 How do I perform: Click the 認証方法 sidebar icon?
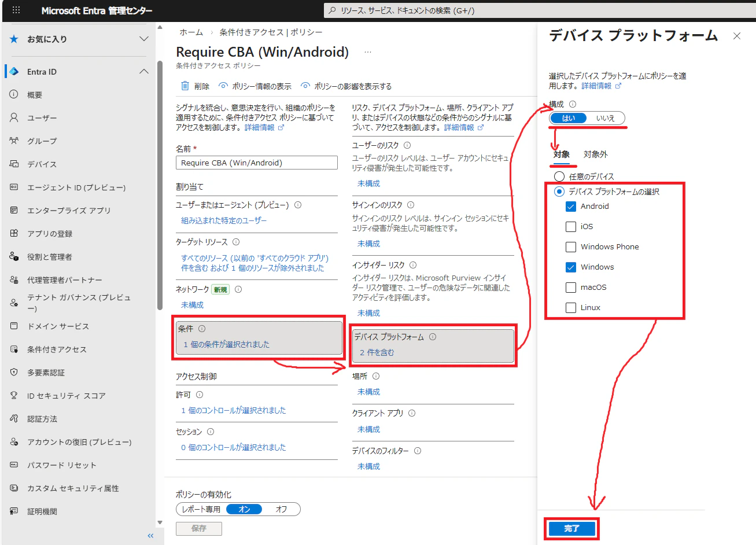(x=14, y=418)
